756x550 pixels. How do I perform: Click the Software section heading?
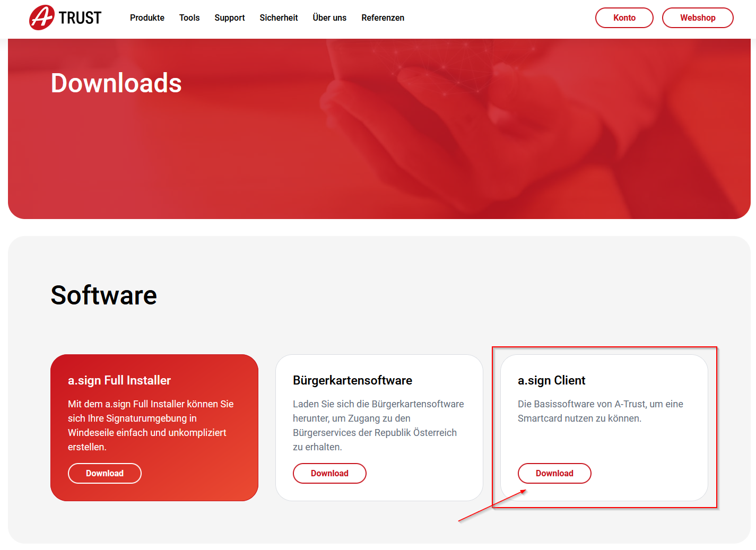(104, 295)
